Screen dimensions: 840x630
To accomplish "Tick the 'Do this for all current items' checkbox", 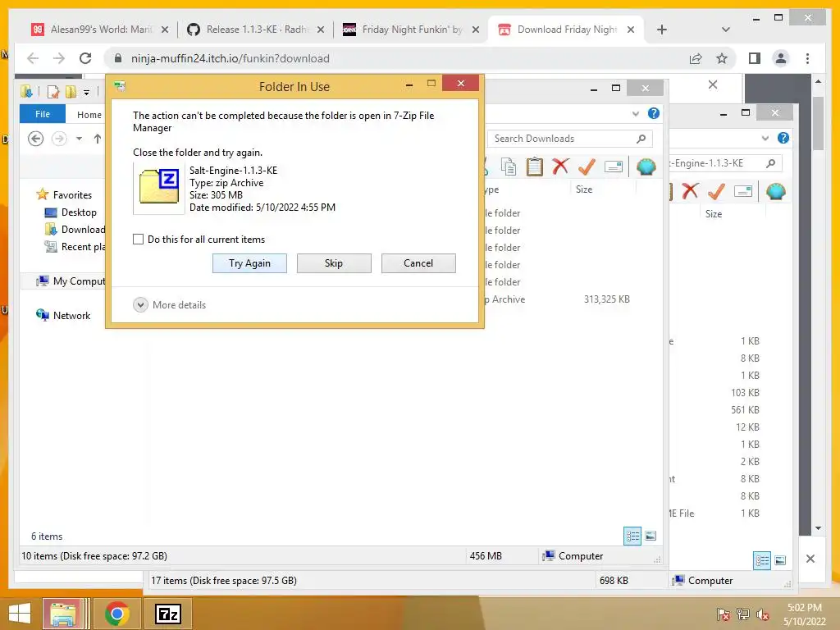I will [138, 239].
